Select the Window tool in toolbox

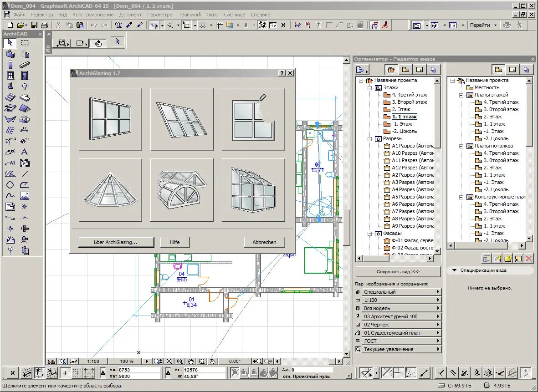[x=10, y=76]
